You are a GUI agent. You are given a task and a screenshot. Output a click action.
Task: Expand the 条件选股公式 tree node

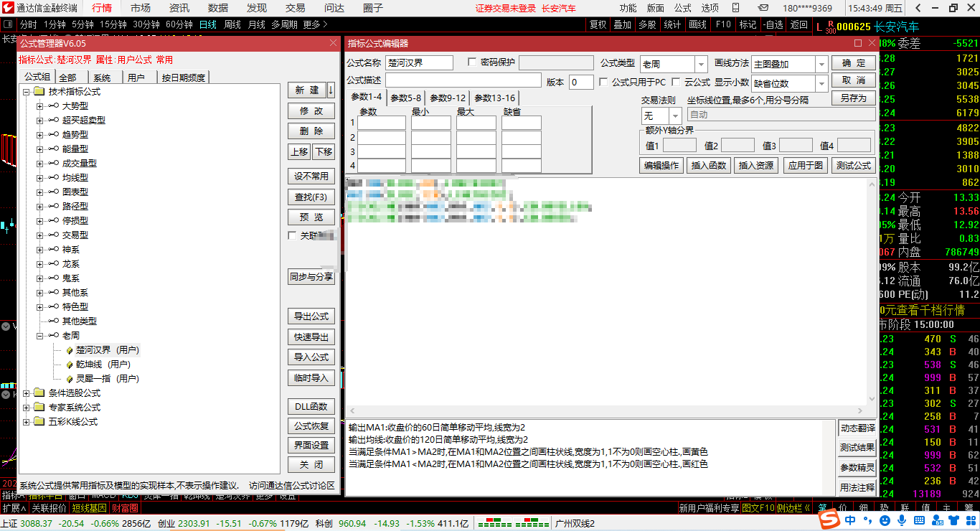pyautogui.click(x=26, y=393)
